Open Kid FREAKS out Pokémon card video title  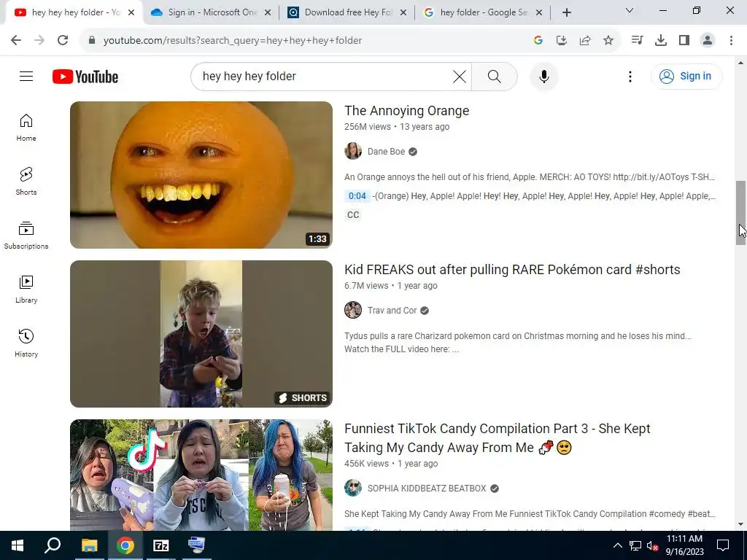(512, 270)
